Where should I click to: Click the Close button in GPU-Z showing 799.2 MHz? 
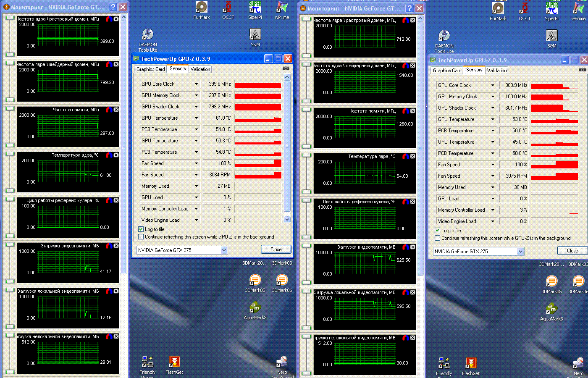(276, 249)
